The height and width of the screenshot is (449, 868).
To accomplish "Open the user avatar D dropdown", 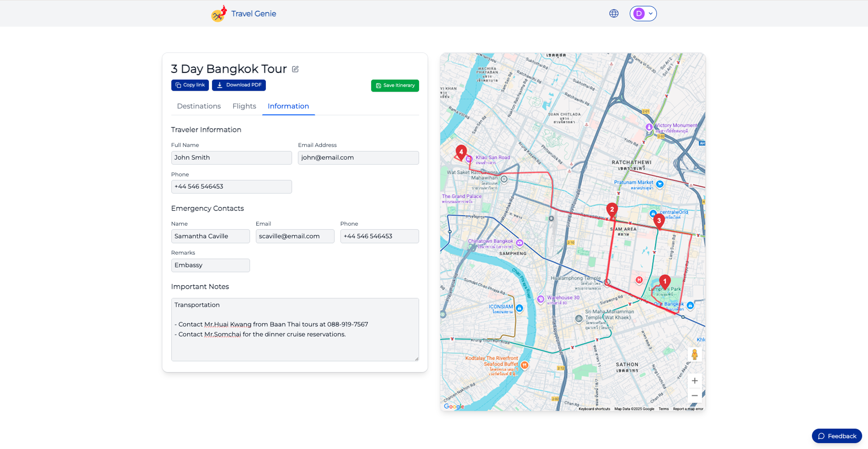I will (643, 14).
